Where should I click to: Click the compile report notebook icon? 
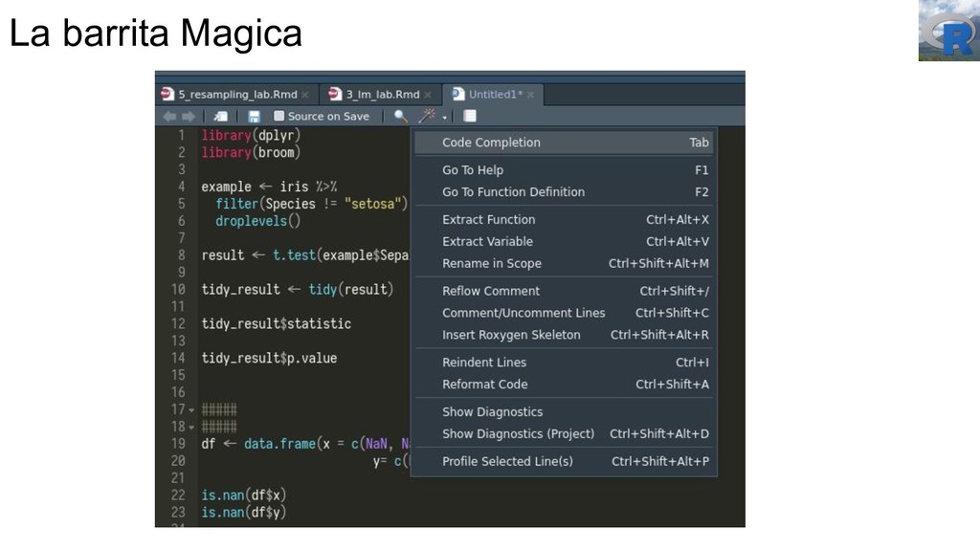point(470,116)
